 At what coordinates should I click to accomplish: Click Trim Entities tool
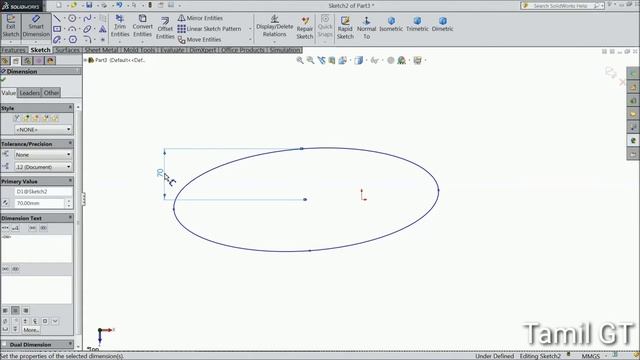(x=120, y=26)
